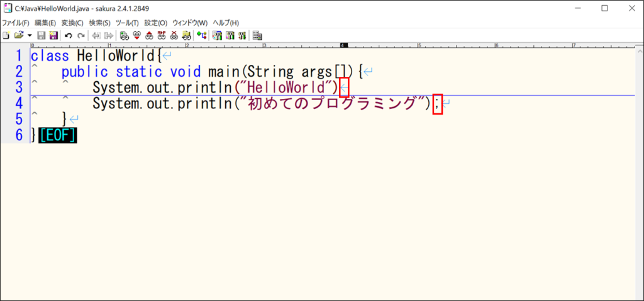The width and height of the screenshot is (644, 301).
Task: Open the Search dialog with the binoculars icon
Action: 124,36
